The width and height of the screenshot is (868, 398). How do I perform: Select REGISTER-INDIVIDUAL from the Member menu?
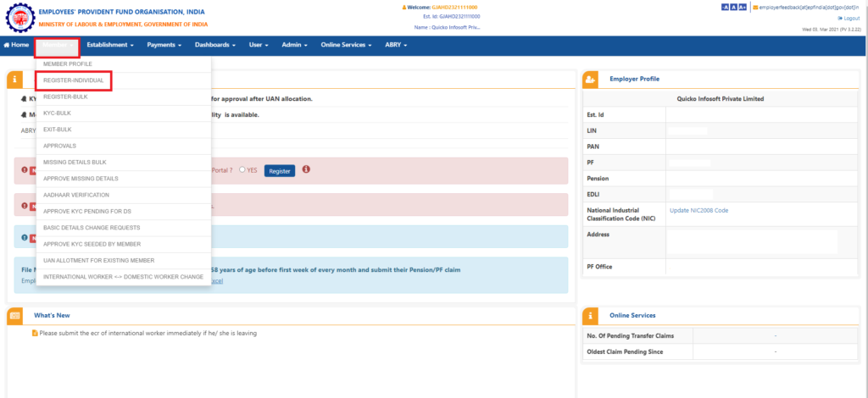pos(124,80)
